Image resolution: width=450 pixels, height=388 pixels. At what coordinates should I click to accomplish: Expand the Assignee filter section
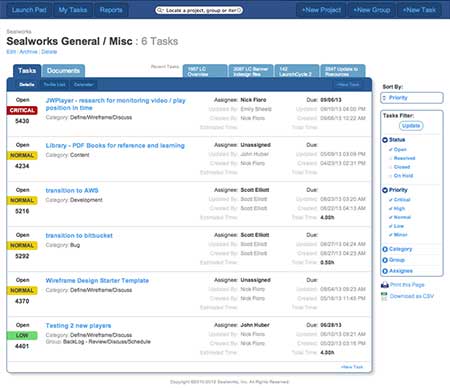coord(398,271)
